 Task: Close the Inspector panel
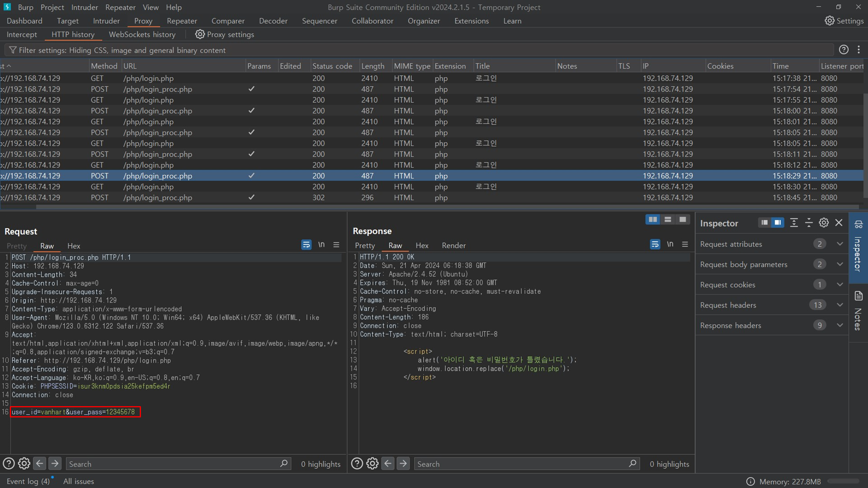839,223
